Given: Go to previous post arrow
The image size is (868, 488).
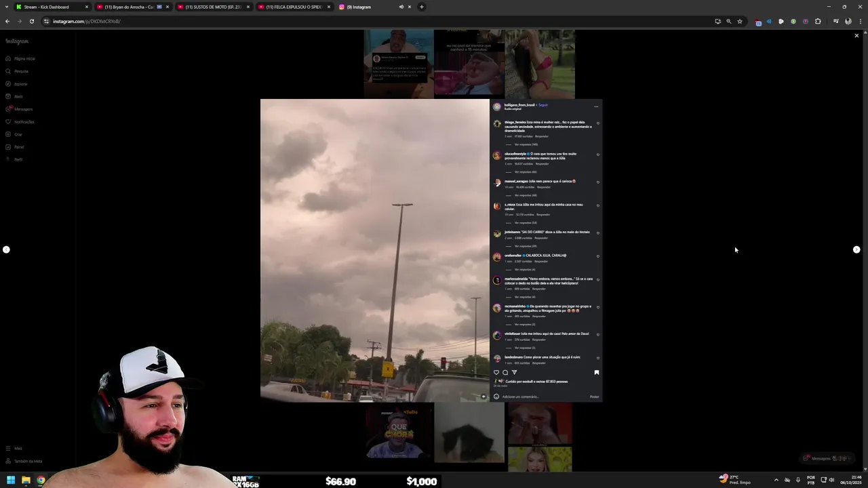Looking at the screenshot, I should (x=6, y=249).
